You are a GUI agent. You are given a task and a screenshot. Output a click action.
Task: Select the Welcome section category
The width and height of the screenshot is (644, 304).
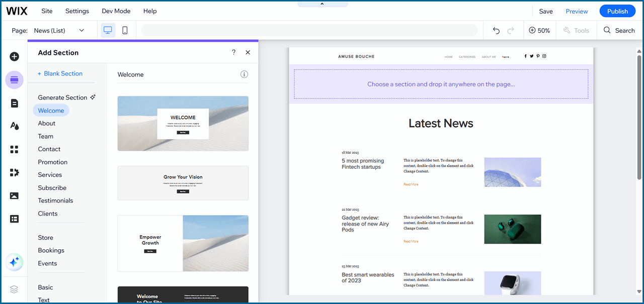[51, 111]
